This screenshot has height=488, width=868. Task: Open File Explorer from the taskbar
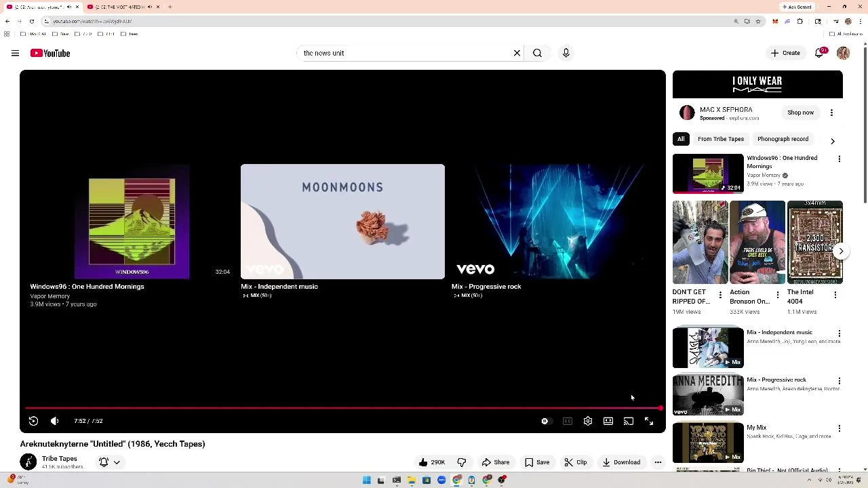[x=412, y=480]
